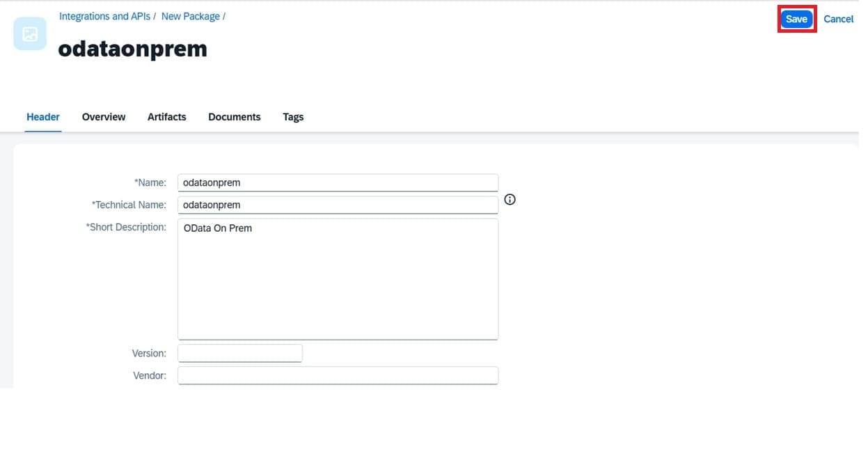Screen dimensions: 868x456
Task: Open Integrations and APIs breadcrumb link
Action: point(104,16)
